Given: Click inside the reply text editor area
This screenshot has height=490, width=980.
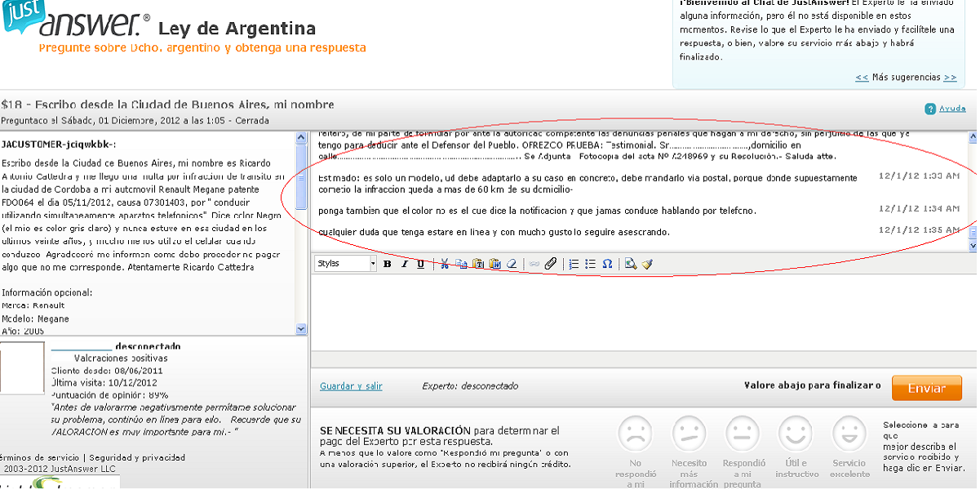Looking at the screenshot, I should click(636, 310).
